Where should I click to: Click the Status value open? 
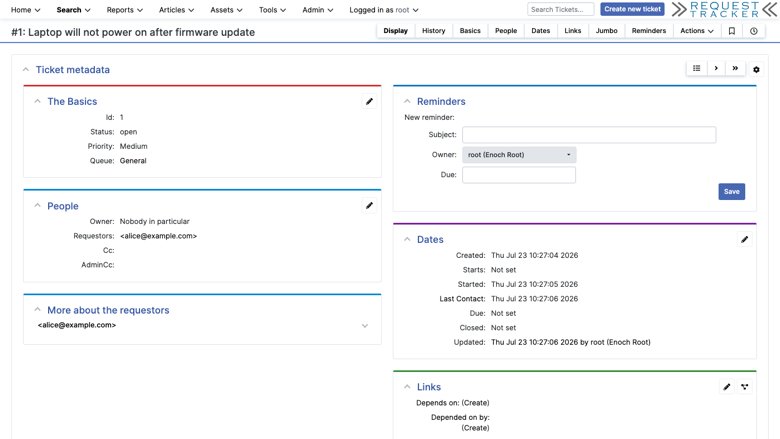(128, 132)
